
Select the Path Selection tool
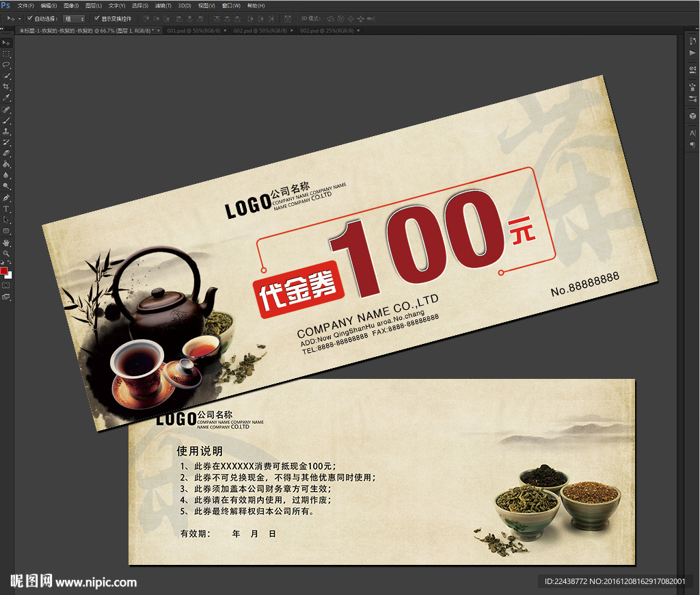[x=6, y=219]
